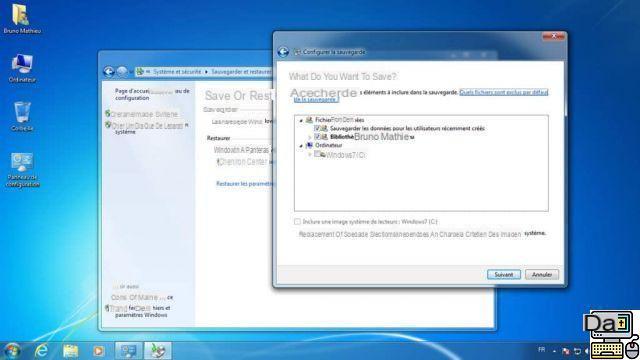Show hidden tray icons arrow
Image resolution: width=640 pixels, height=360 pixels.
[554, 351]
